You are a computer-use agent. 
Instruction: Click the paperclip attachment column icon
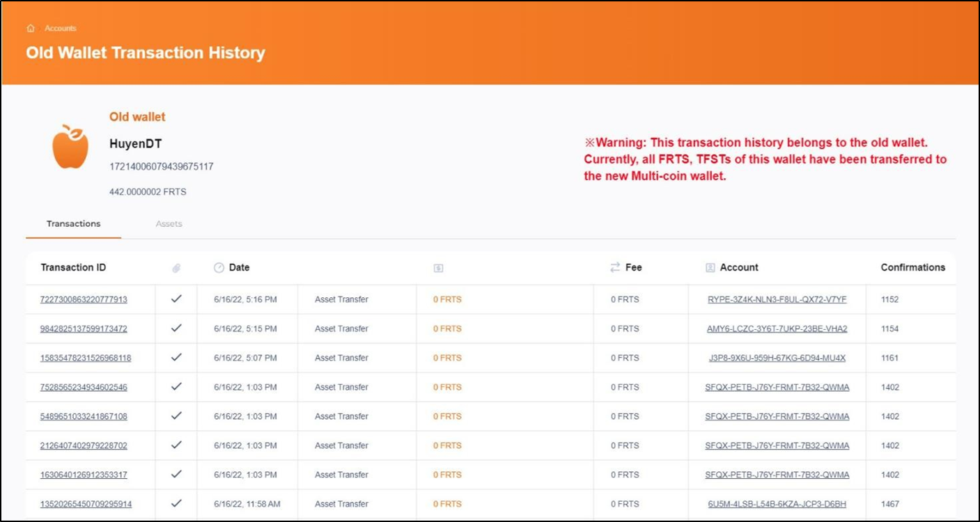176,268
